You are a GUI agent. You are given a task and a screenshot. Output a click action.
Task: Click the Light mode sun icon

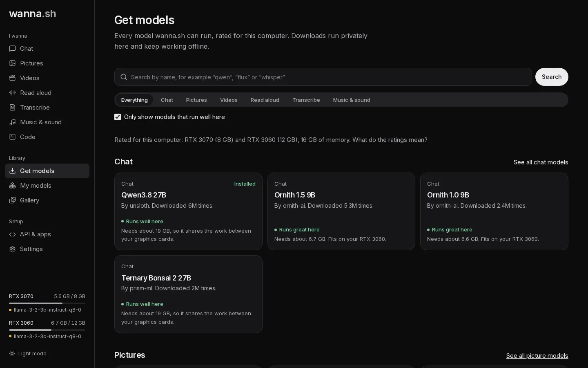[12, 354]
